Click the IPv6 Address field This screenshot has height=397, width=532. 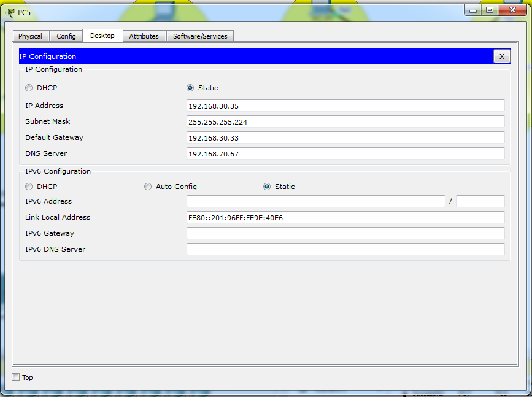pyautogui.click(x=316, y=201)
